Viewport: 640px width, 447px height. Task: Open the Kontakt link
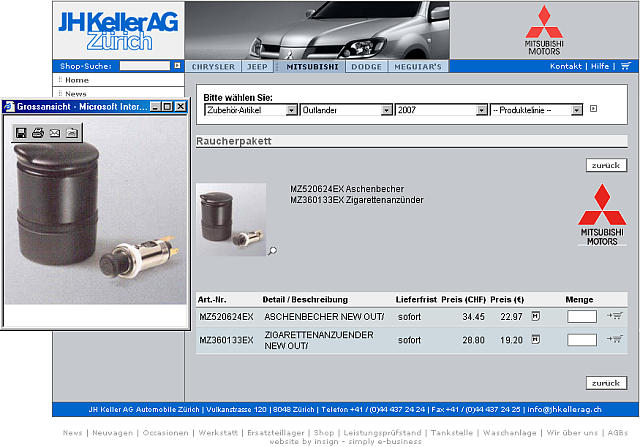tap(566, 66)
